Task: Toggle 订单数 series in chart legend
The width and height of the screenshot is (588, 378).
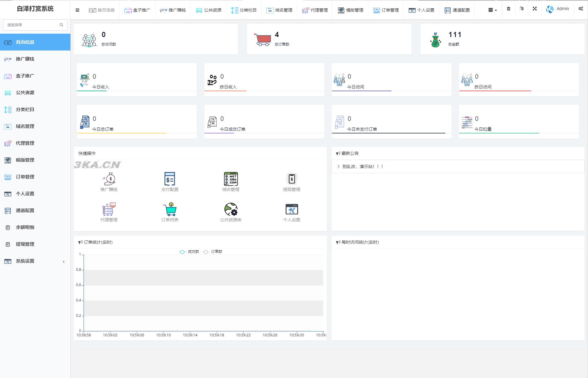Action: [x=212, y=252]
